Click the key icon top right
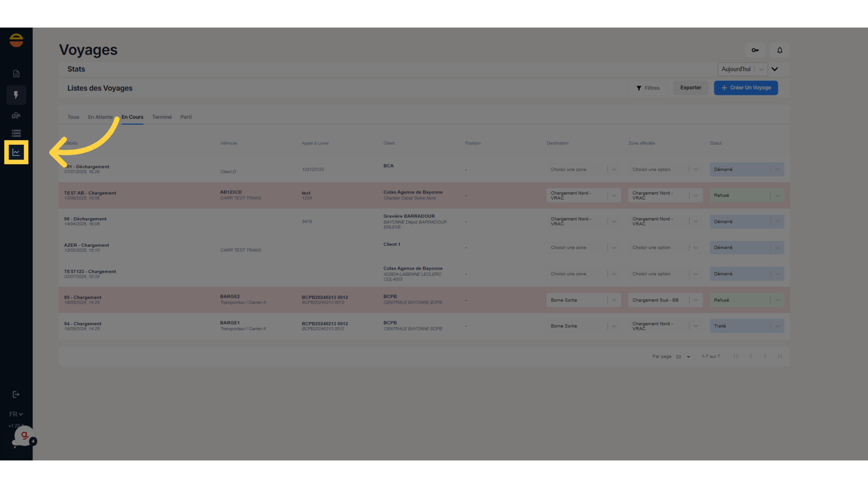 pyautogui.click(x=755, y=50)
